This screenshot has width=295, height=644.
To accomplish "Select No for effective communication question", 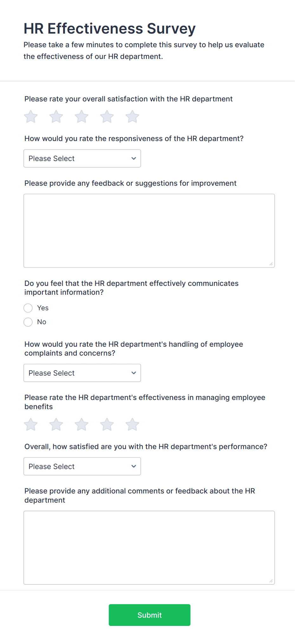I will tap(28, 322).
